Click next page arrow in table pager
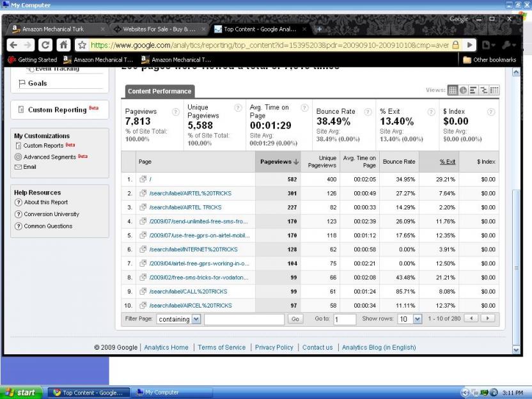 point(488,318)
